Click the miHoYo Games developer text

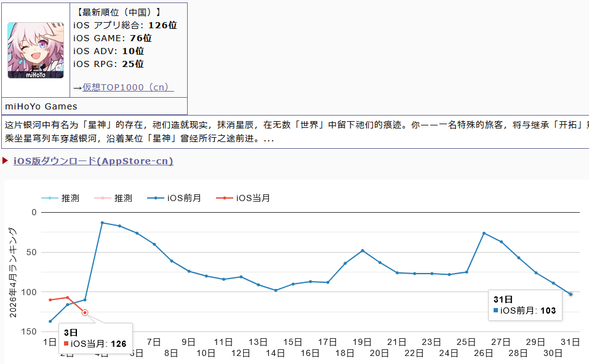(x=41, y=106)
